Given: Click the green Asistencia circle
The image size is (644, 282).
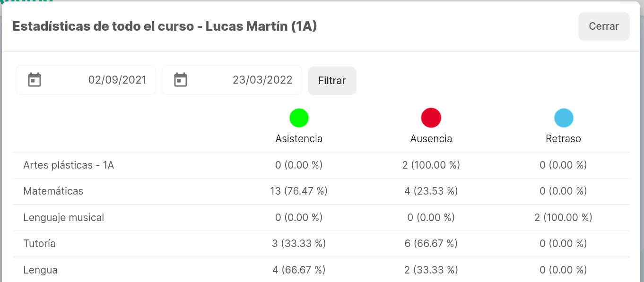Looking at the screenshot, I should [299, 118].
